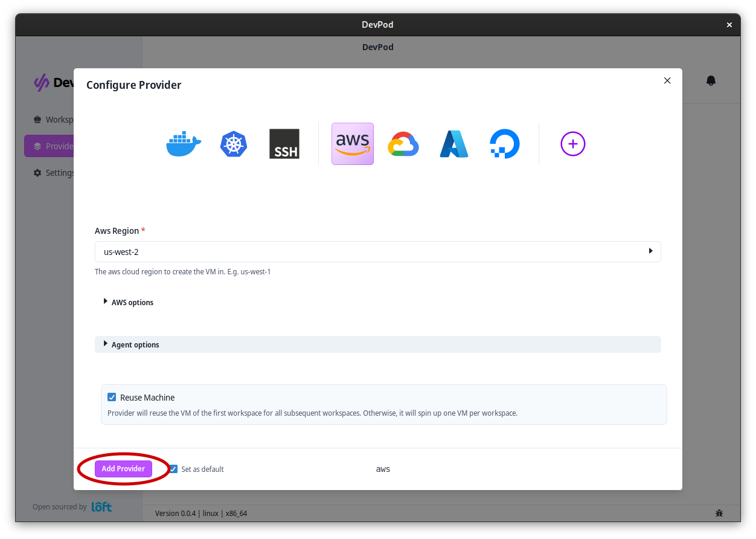The width and height of the screenshot is (756, 539).
Task: Add a custom provider with plus icon
Action: [x=572, y=144]
